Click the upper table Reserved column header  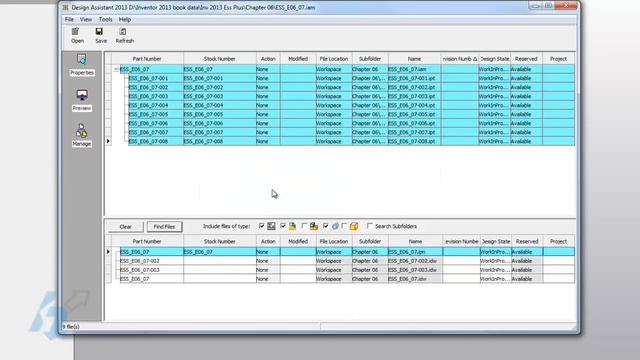[526, 59]
